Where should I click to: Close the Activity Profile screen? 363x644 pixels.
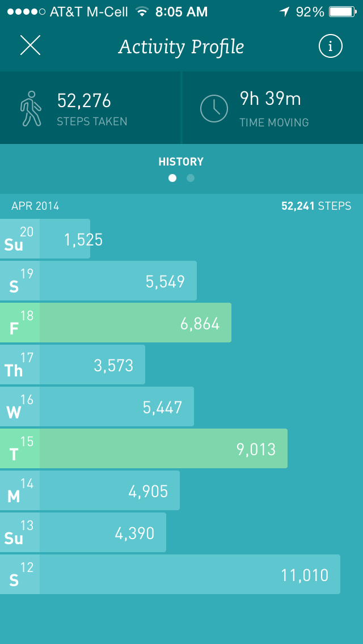[30, 45]
